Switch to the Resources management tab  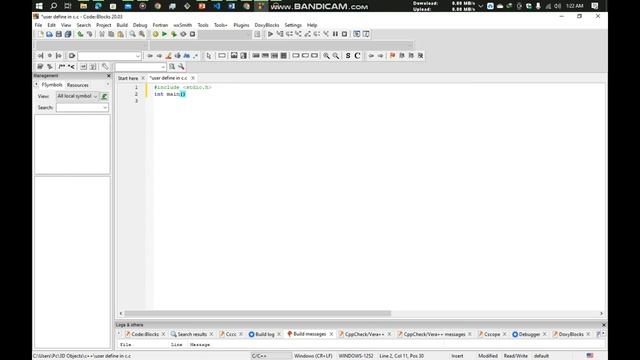[x=78, y=85]
